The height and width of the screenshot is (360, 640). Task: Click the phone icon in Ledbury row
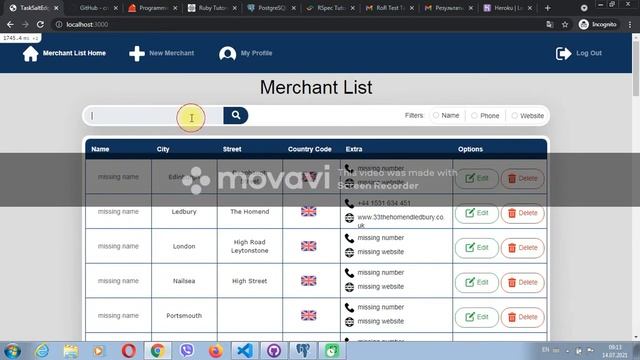(x=349, y=203)
